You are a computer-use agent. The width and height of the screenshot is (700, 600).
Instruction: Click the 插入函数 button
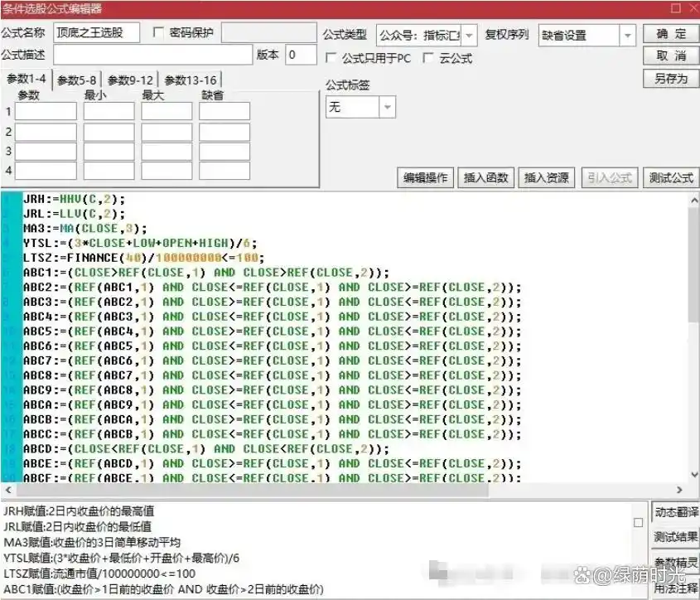pos(485,178)
